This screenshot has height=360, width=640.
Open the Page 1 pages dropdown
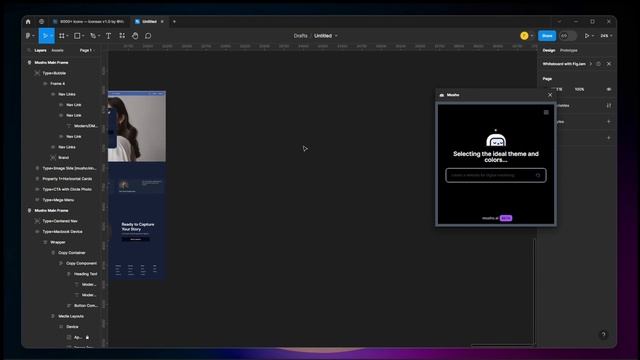tap(87, 50)
